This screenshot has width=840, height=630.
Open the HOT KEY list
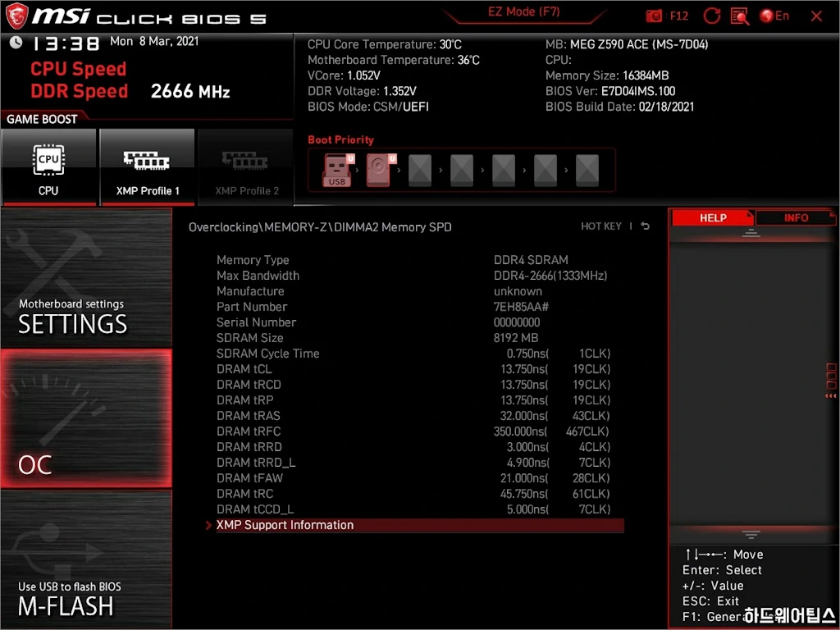coord(601,226)
